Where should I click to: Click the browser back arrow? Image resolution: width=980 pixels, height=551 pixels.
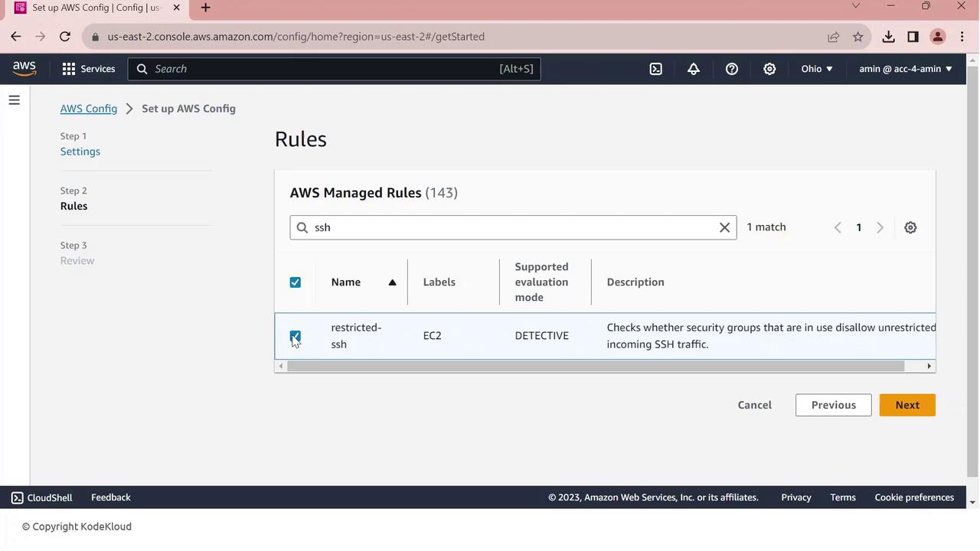click(16, 37)
